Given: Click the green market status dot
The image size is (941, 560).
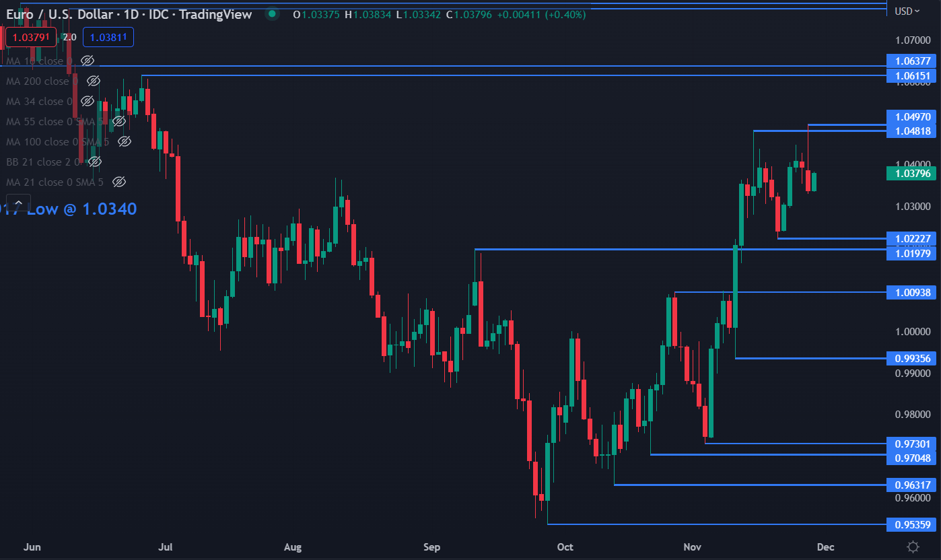Looking at the screenshot, I should click(271, 14).
